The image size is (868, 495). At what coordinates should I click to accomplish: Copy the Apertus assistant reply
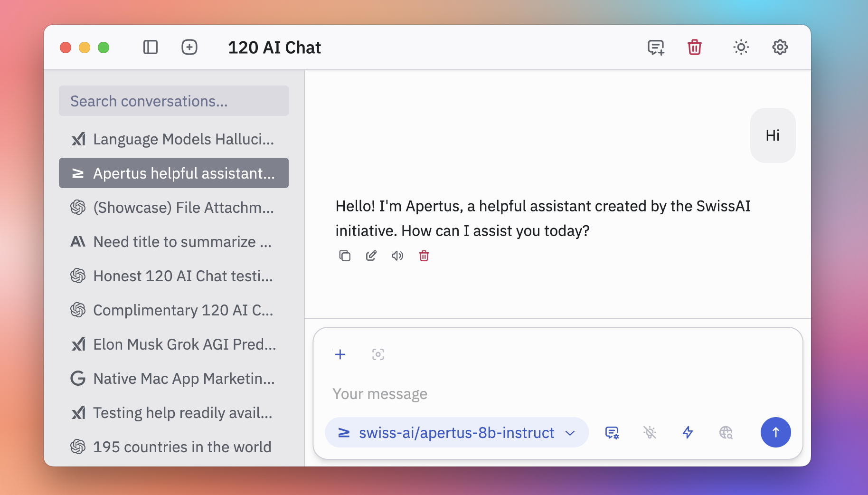345,256
